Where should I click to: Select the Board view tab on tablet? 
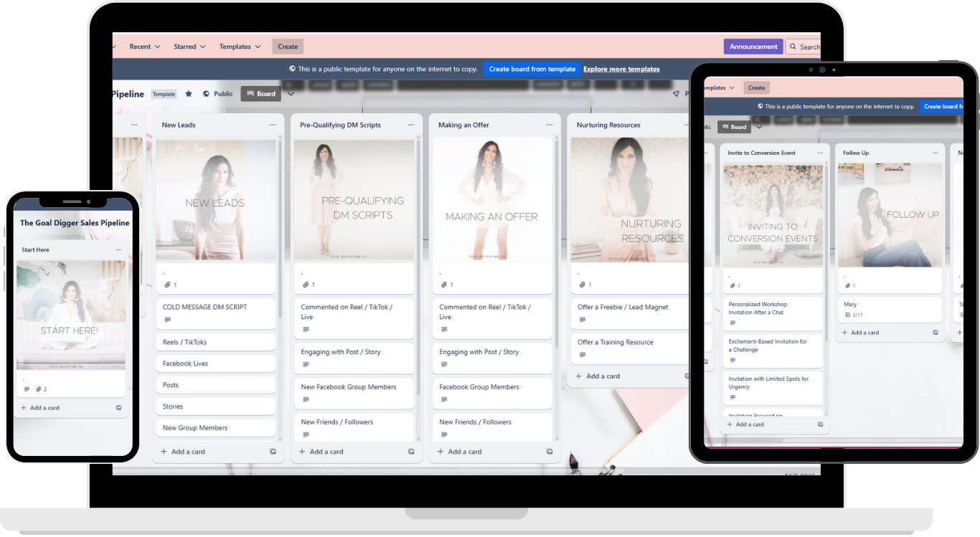734,127
